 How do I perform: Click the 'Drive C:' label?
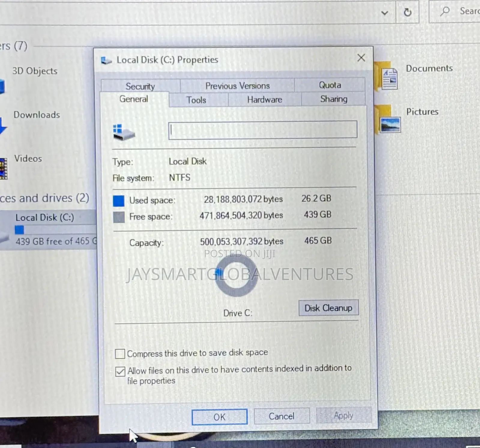click(238, 313)
